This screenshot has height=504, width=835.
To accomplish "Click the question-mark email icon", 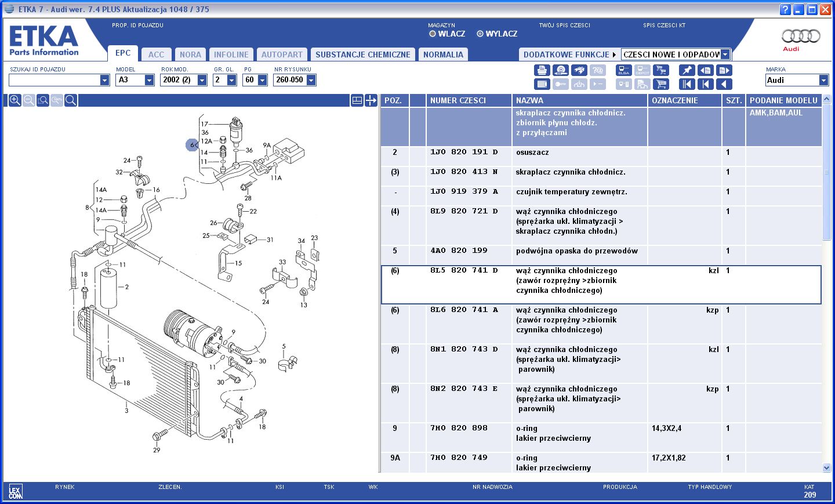I will pyautogui.click(x=597, y=70).
